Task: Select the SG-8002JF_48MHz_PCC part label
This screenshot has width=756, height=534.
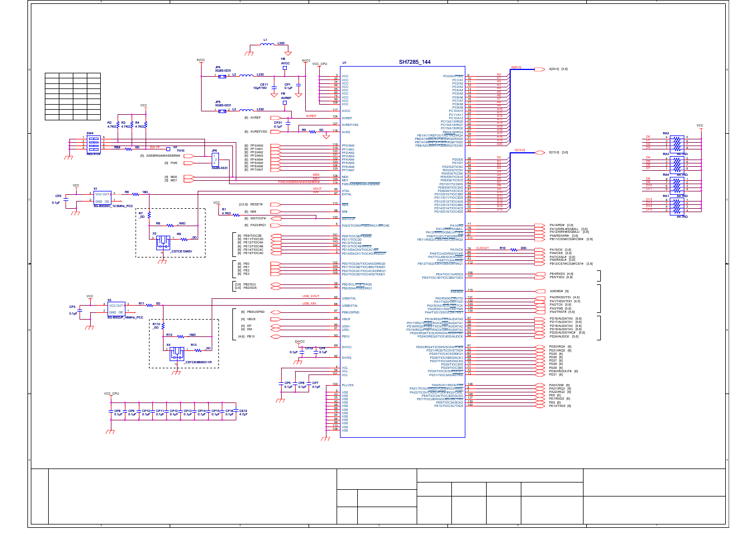Action: (x=125, y=317)
